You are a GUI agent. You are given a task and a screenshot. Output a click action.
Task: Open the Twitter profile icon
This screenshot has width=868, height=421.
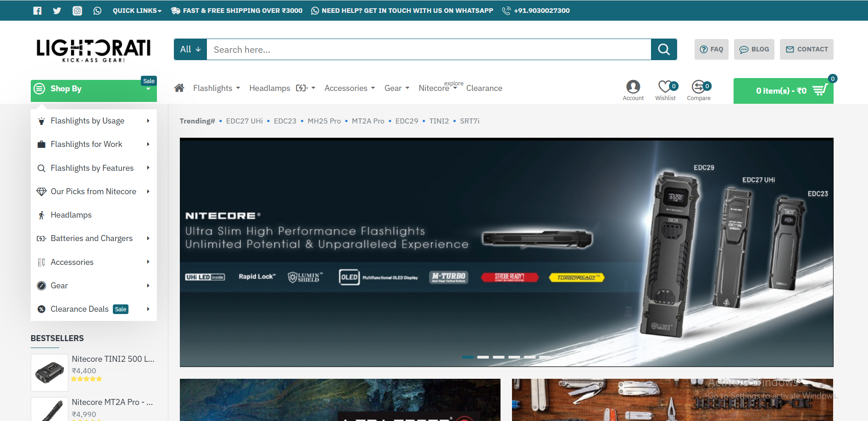click(x=57, y=11)
